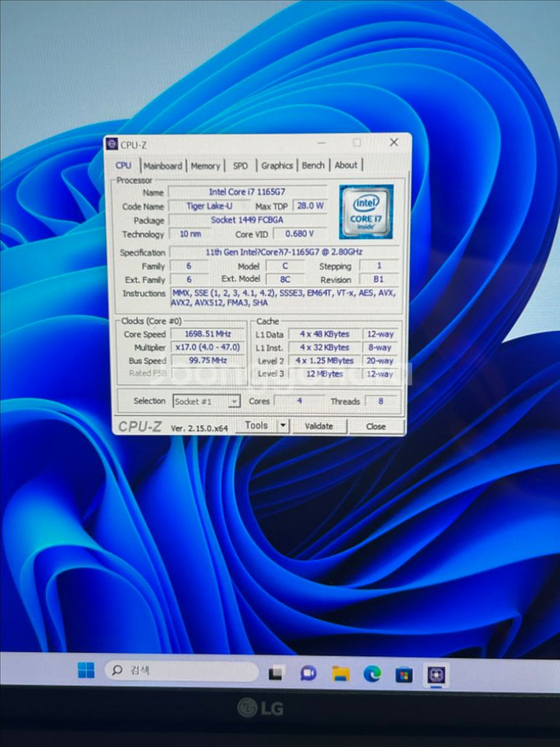The width and height of the screenshot is (560, 747).
Task: Click the Revision value B1
Action: pyautogui.click(x=379, y=279)
